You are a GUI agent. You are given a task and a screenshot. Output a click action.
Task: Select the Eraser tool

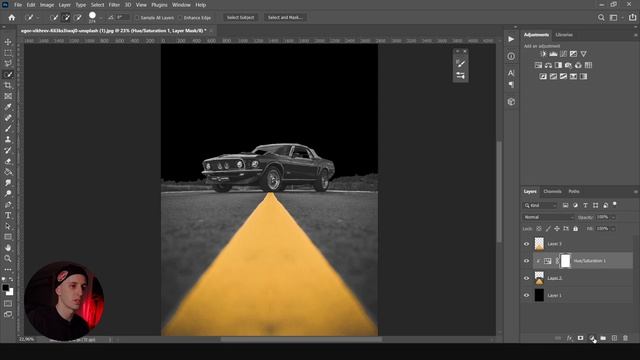point(8,161)
